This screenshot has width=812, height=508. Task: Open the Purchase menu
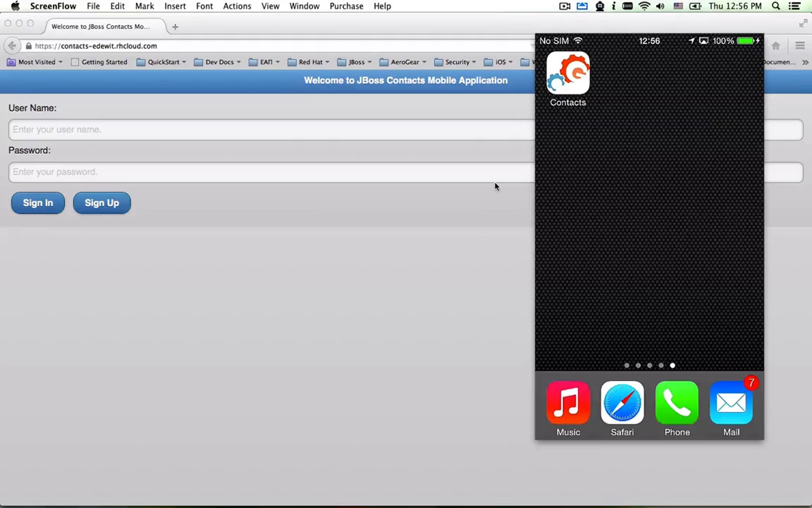pos(346,6)
